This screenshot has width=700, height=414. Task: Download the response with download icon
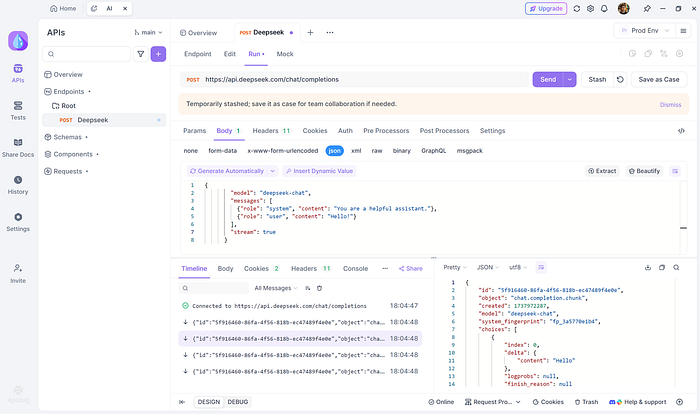tap(648, 268)
